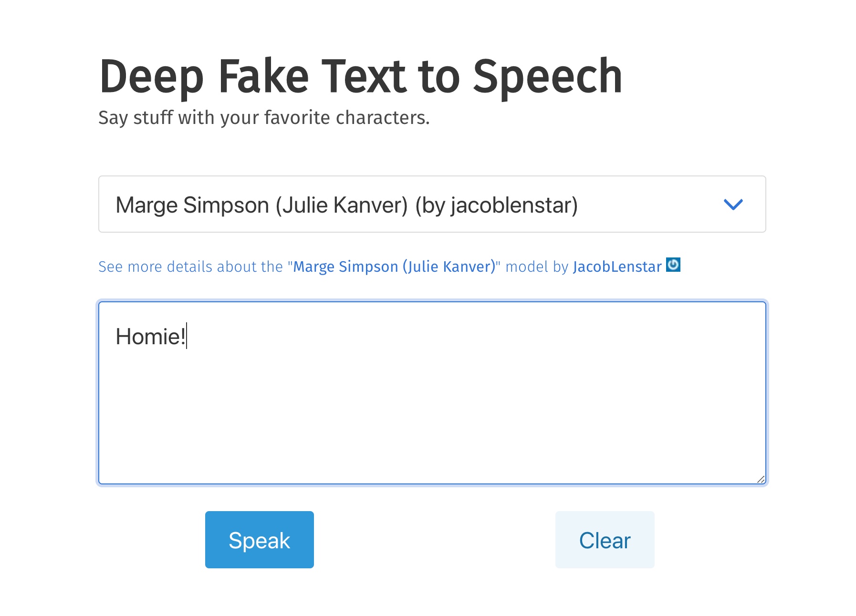Viewport: 856px width, 616px height.
Task: Click the "Say stuff with your favorite characters" subtitle
Action: (264, 118)
